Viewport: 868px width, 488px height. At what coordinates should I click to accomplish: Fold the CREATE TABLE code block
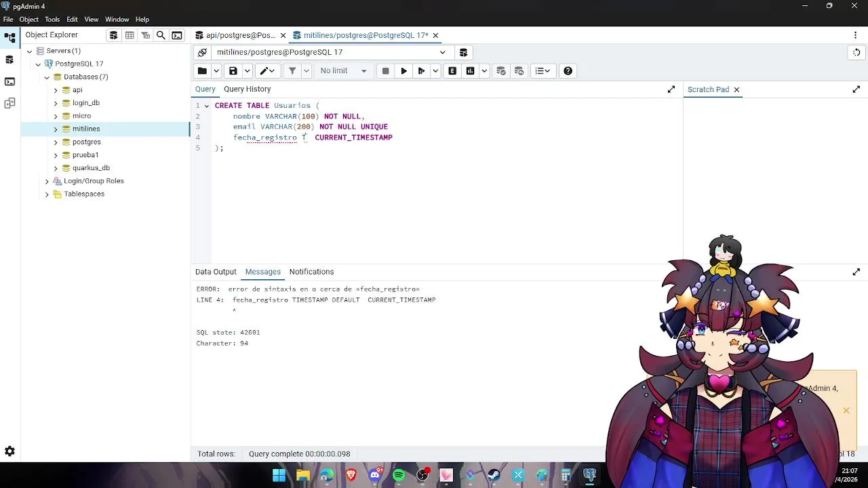click(207, 106)
